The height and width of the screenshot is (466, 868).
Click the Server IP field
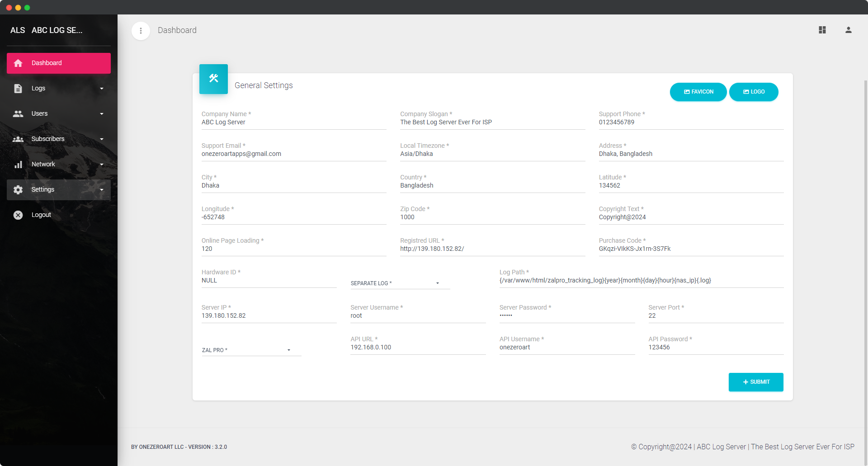click(269, 315)
